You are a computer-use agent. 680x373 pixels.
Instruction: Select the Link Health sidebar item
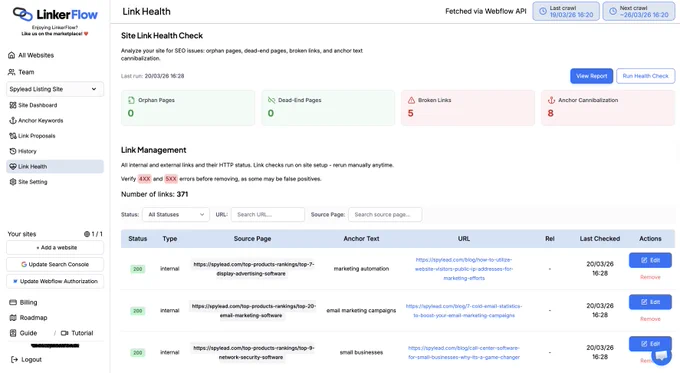pos(55,167)
